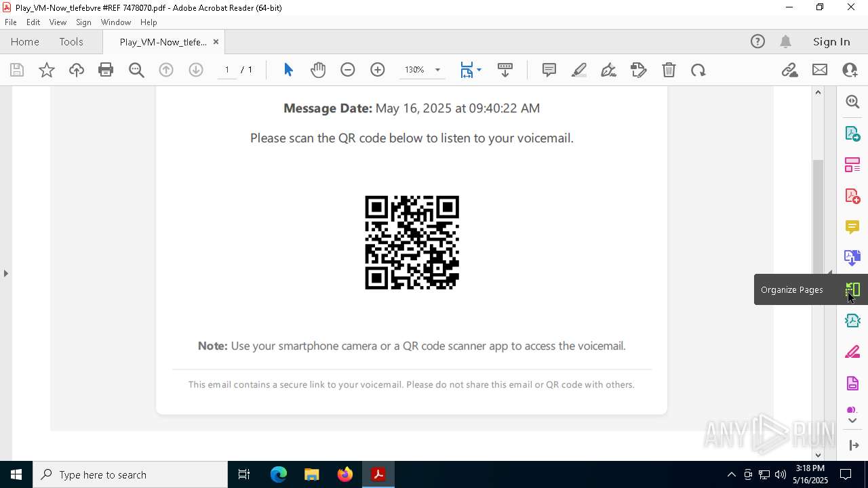Click the QR code image
The height and width of the screenshot is (488, 868).
point(412,242)
